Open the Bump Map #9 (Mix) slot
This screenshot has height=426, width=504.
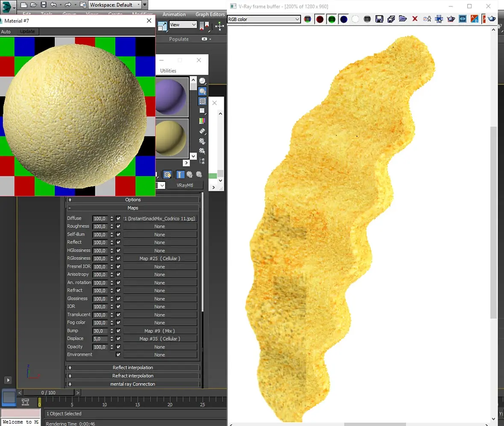[x=160, y=331]
